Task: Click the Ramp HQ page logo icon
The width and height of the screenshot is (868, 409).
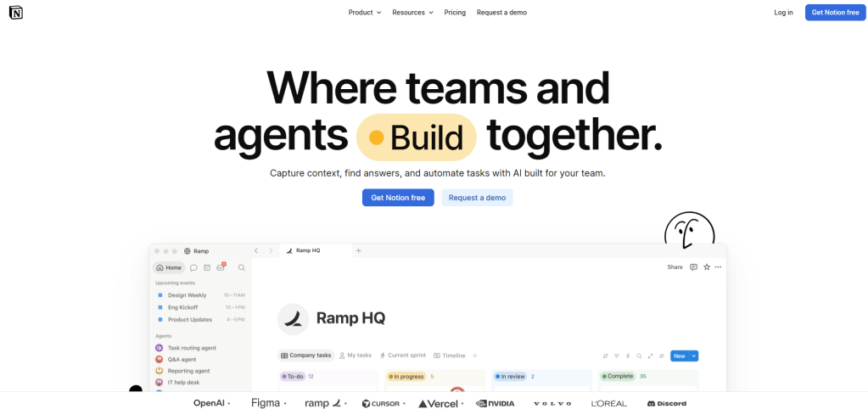Action: point(294,319)
